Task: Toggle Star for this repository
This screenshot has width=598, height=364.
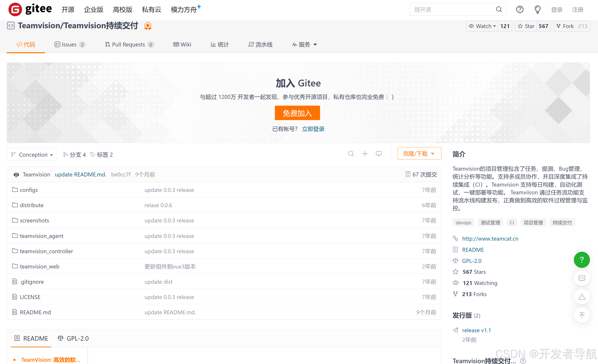Action: [526, 26]
